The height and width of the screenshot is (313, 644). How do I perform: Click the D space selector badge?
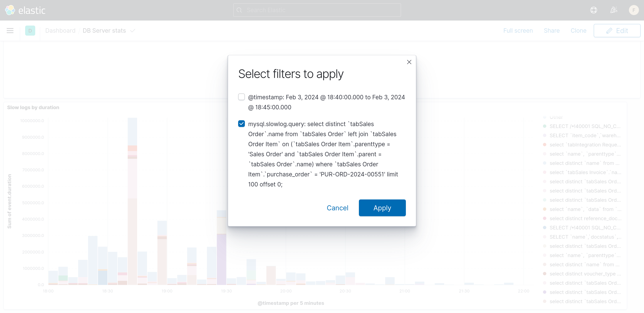point(30,30)
